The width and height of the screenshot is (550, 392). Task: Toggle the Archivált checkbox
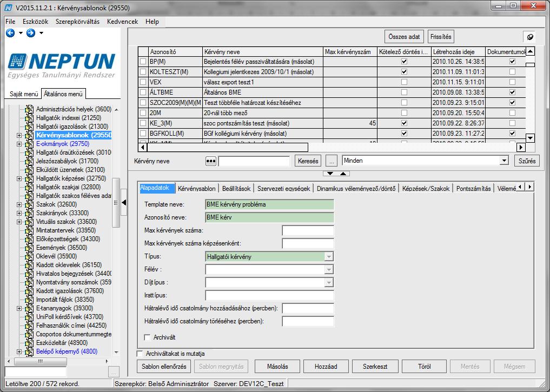(147, 337)
